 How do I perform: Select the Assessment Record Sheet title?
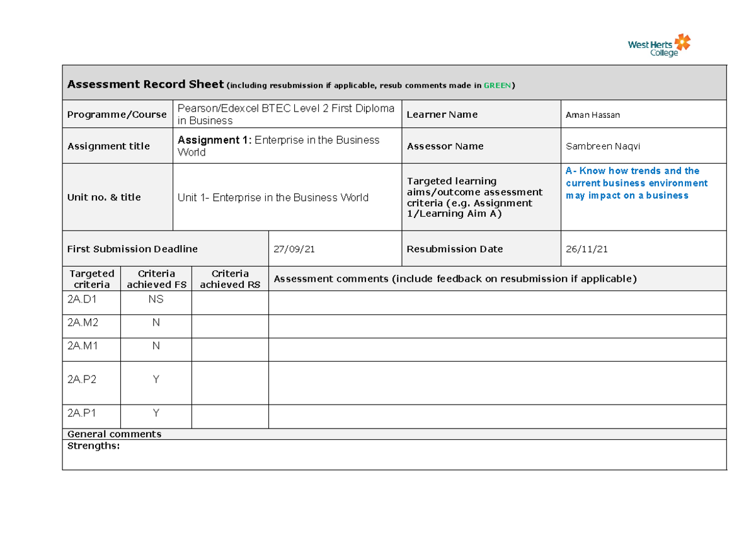(145, 84)
